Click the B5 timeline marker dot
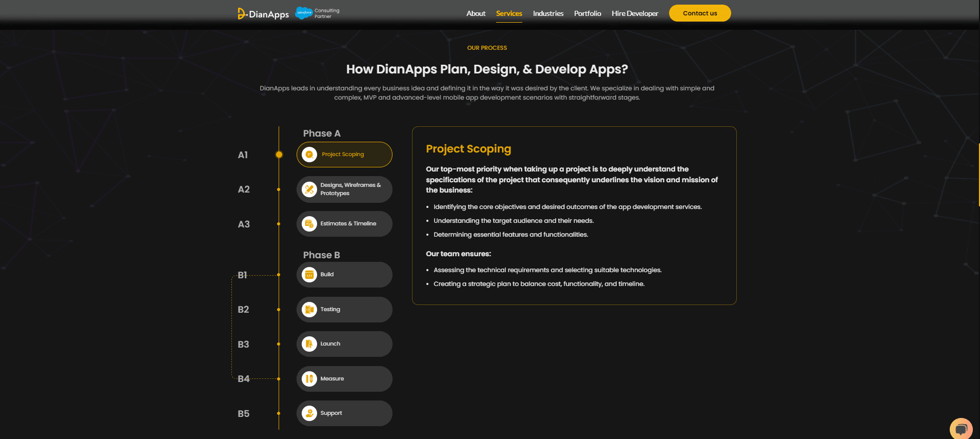 click(x=279, y=413)
